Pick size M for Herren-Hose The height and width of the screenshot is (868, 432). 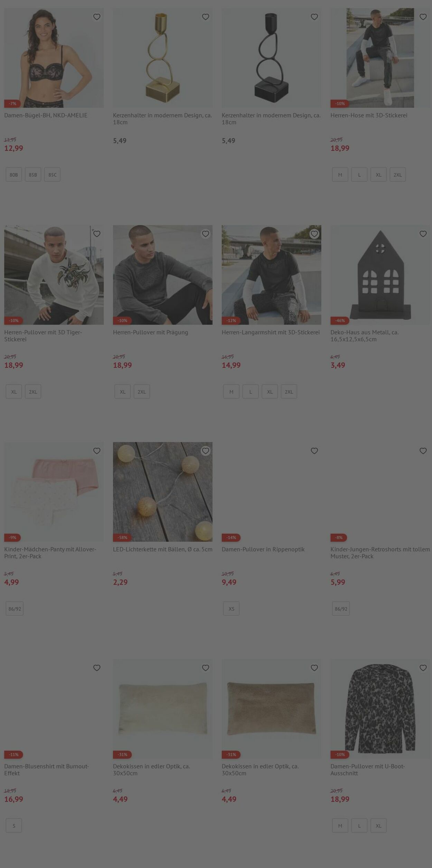pos(340,175)
